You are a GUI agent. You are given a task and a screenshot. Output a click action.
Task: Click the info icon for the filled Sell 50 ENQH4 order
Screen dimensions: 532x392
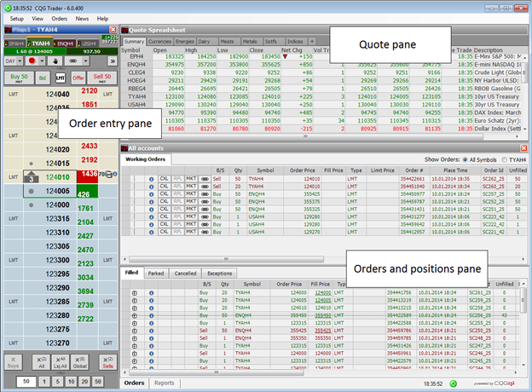(151, 331)
